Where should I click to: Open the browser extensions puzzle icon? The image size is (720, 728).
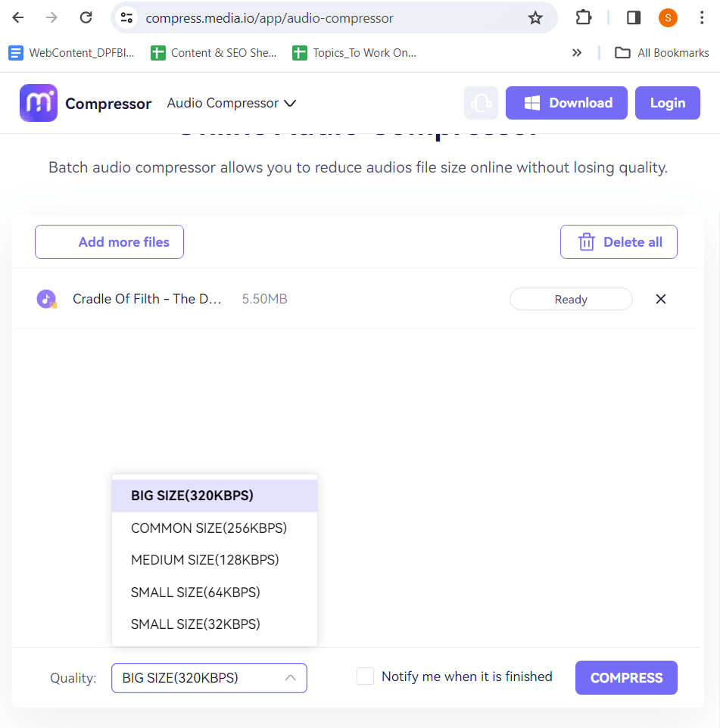click(x=583, y=17)
